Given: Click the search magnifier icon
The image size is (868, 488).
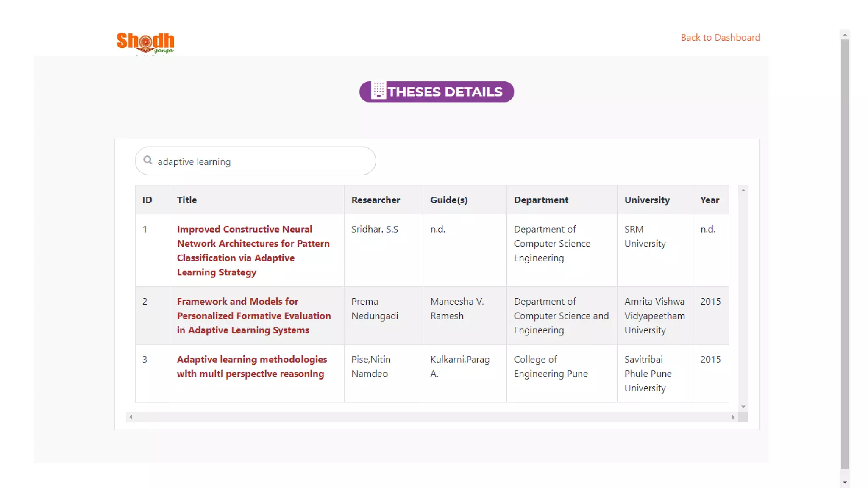Looking at the screenshot, I should [x=147, y=160].
